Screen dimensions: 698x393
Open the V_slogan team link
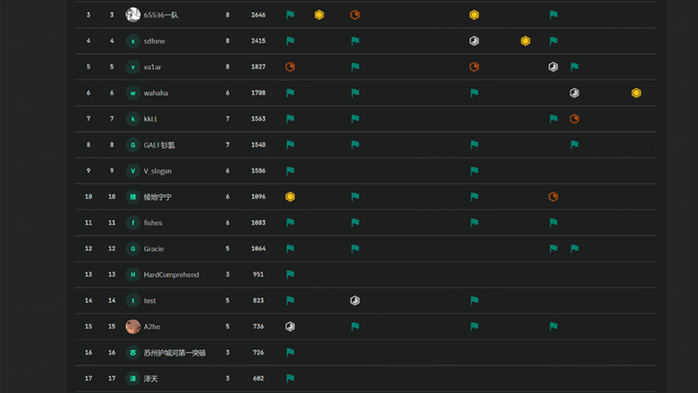tap(157, 171)
